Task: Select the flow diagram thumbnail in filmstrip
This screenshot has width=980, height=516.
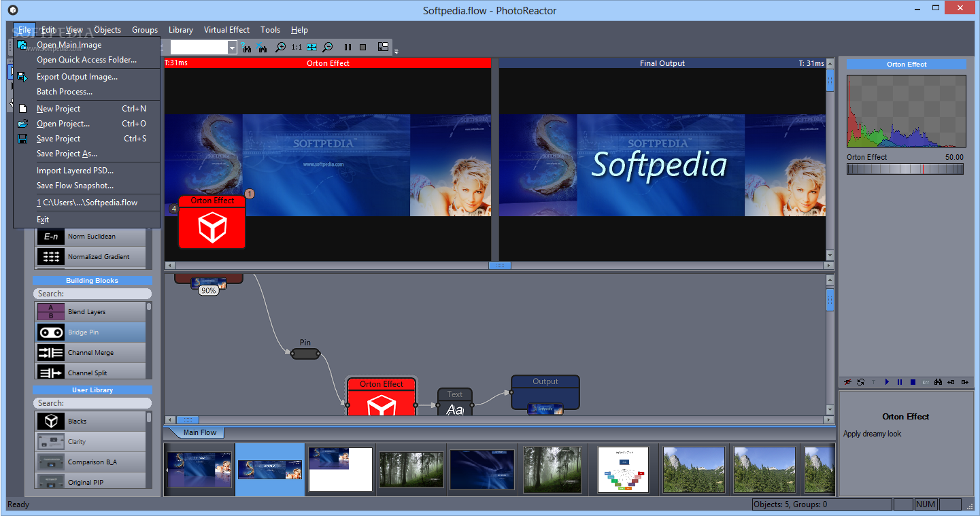Action: click(623, 469)
